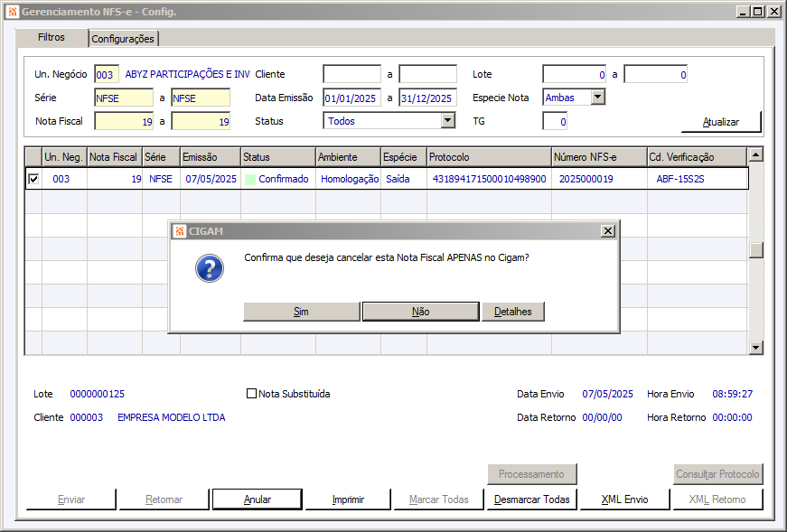Click Data Emissão end field 31/12/2025

point(428,98)
